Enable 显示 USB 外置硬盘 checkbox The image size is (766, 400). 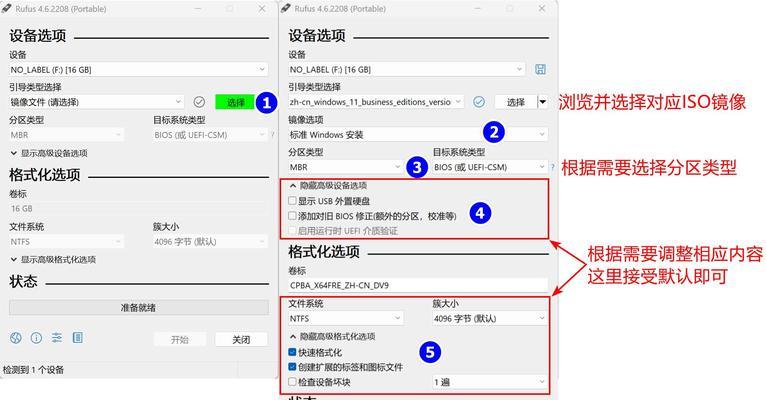click(x=292, y=201)
